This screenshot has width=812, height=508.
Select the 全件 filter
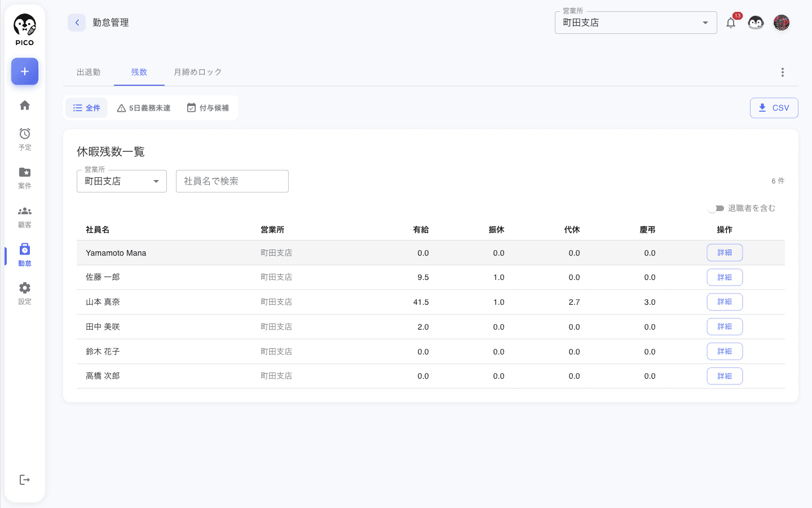tap(87, 108)
